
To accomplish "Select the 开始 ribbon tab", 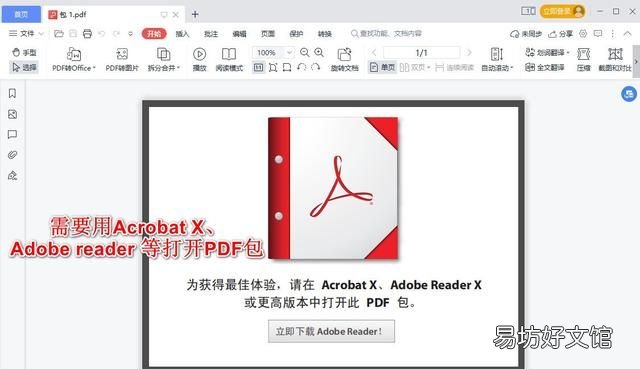I will click(x=154, y=33).
